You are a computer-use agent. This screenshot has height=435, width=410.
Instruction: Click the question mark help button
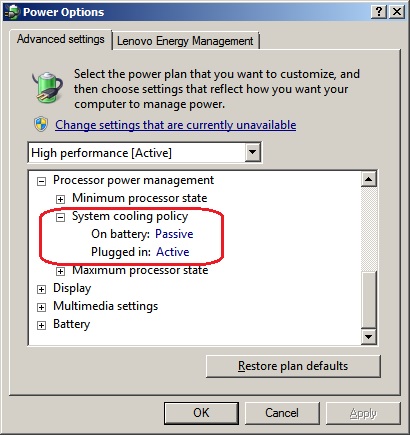pyautogui.click(x=379, y=12)
